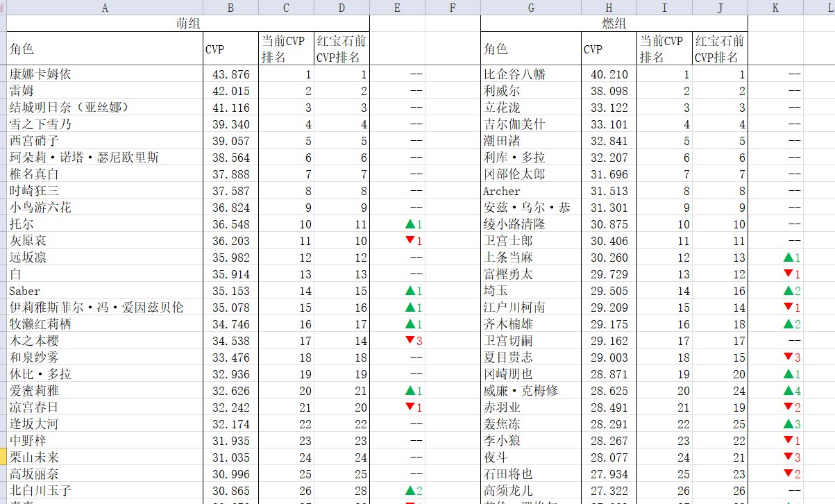Screen dimensions: 835x504
Task: Select cell 伊莉雅斯菲尔·冯·爱因兹贝伦
Action: tap(105, 307)
